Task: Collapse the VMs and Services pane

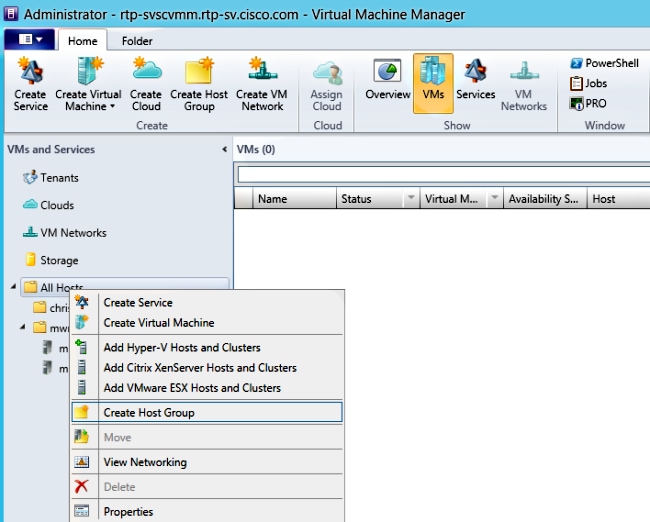Action: [224, 149]
